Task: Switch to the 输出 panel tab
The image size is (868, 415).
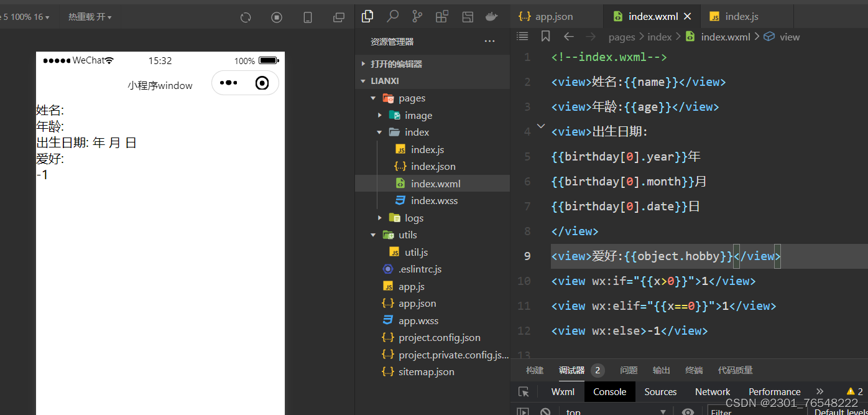Action: 662,370
